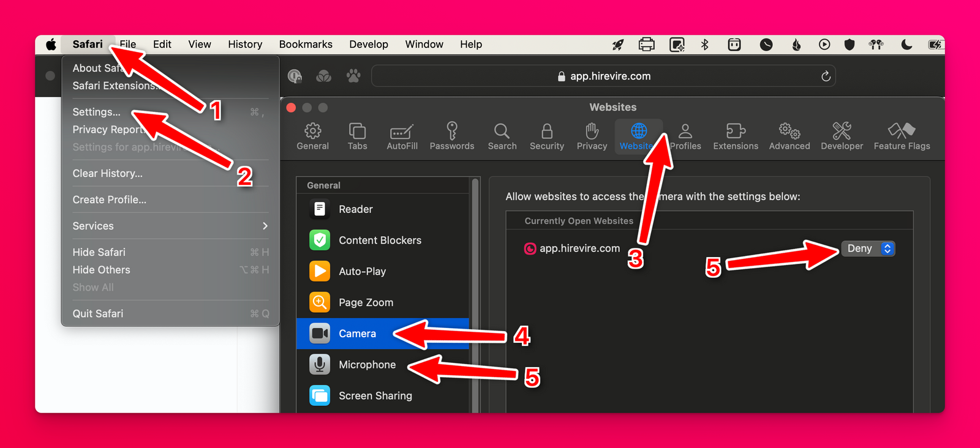Select Auto-Play in the sidebar list

[x=362, y=272]
